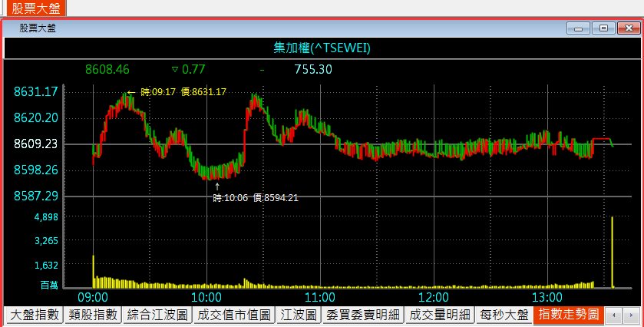
Task: Open the 成交值市值圖 tab
Action: coord(234,315)
